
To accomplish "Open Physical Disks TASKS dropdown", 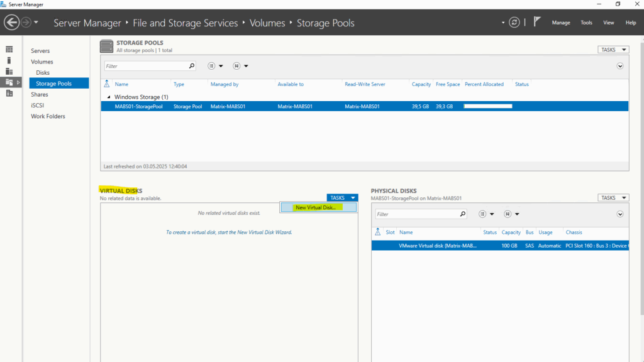I will 613,198.
